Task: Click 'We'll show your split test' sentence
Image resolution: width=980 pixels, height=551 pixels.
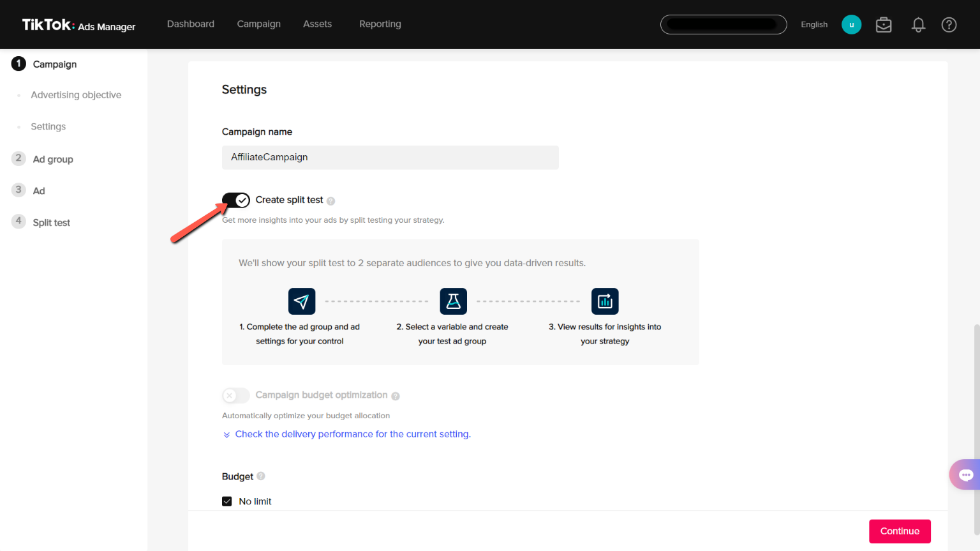Action: [412, 263]
